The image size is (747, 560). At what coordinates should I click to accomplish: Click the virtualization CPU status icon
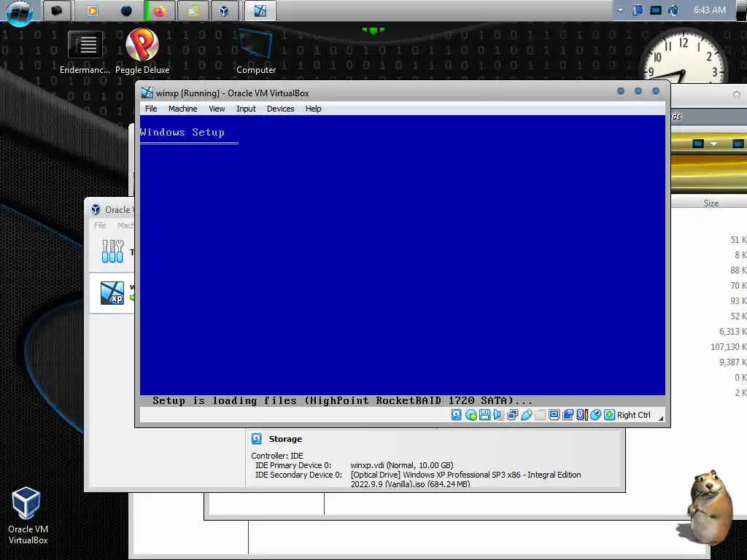click(581, 415)
